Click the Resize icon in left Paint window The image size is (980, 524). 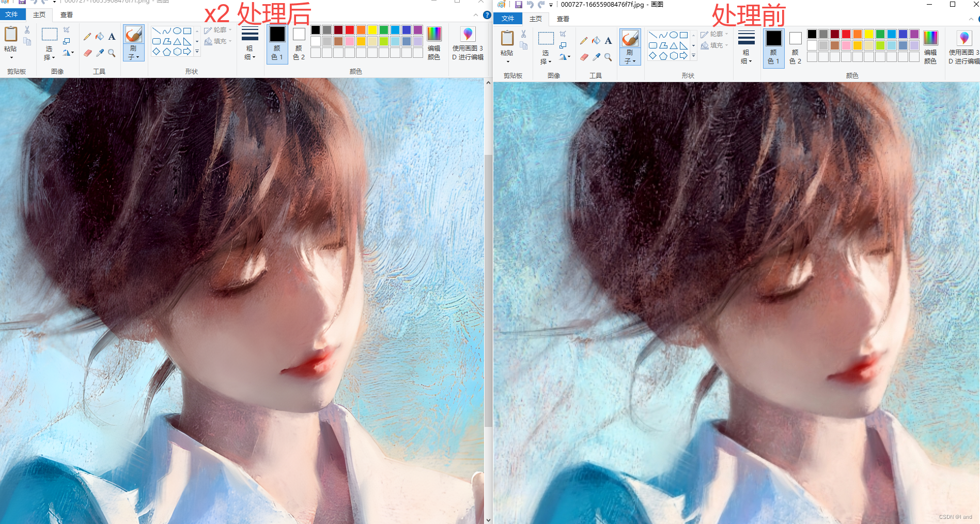click(67, 41)
